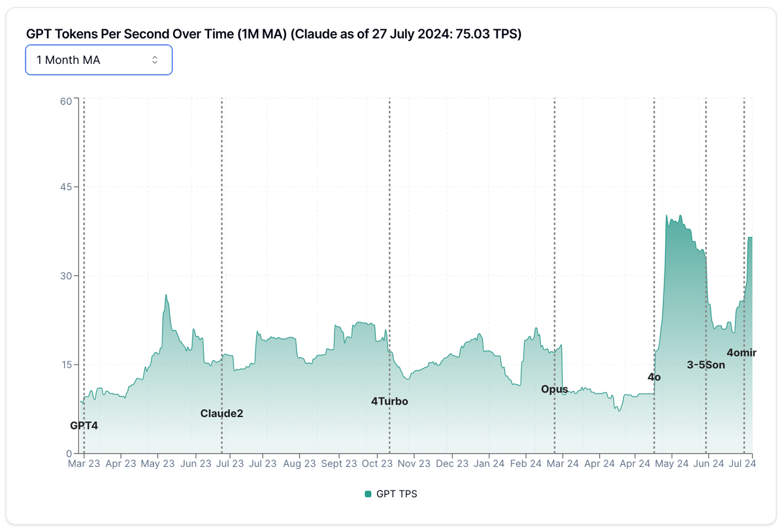Click the GPT4 release marker label
The height and width of the screenshot is (532, 784).
(84, 426)
